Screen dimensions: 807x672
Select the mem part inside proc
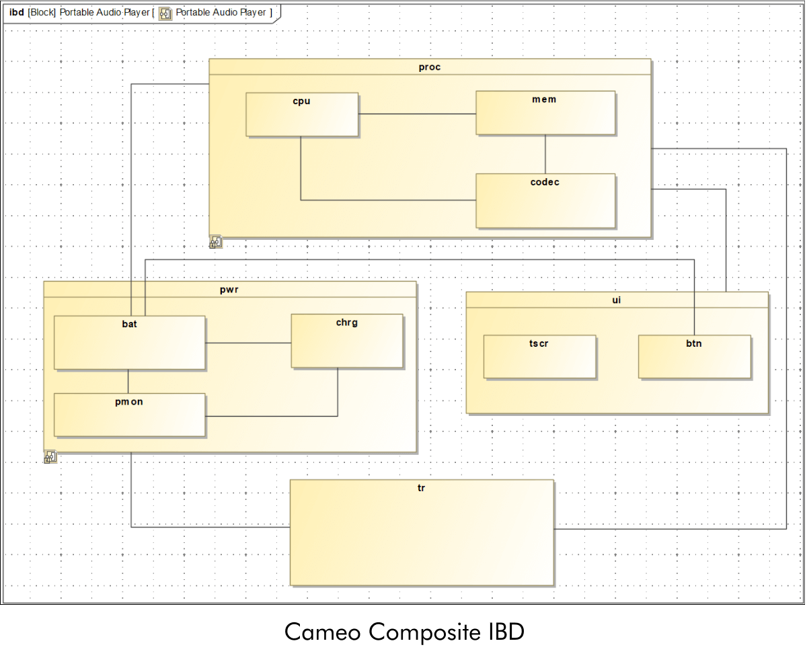tap(545, 112)
